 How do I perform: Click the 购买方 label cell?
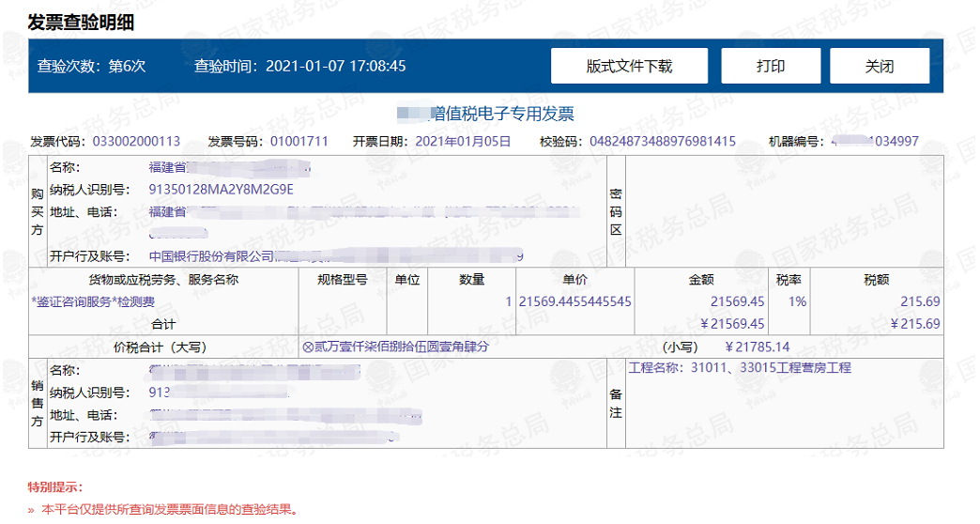[38, 212]
